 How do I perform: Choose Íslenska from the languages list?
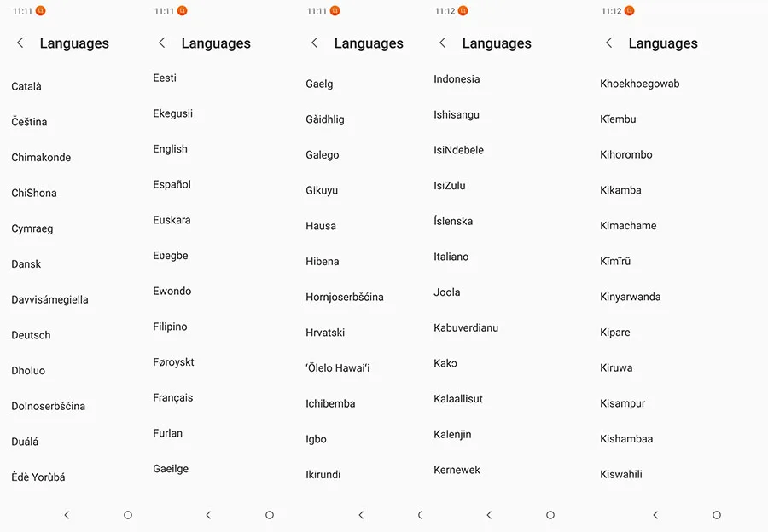click(452, 221)
